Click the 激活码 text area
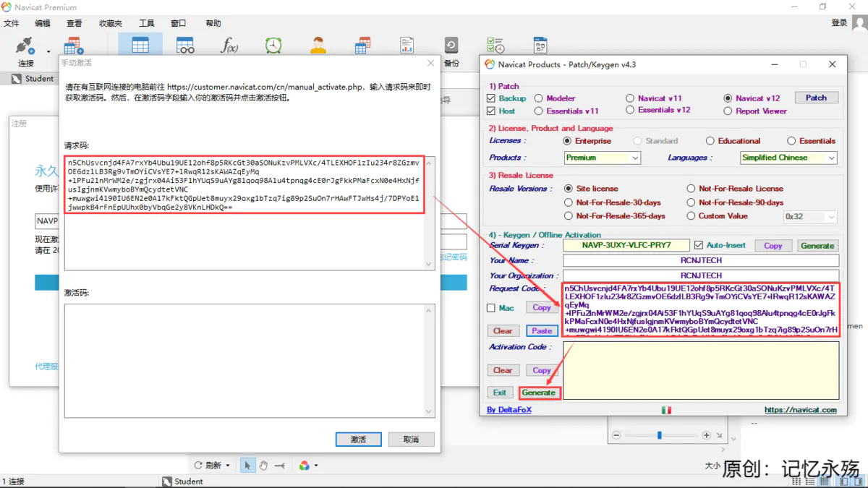Viewport: 868px width, 488px height. point(250,360)
